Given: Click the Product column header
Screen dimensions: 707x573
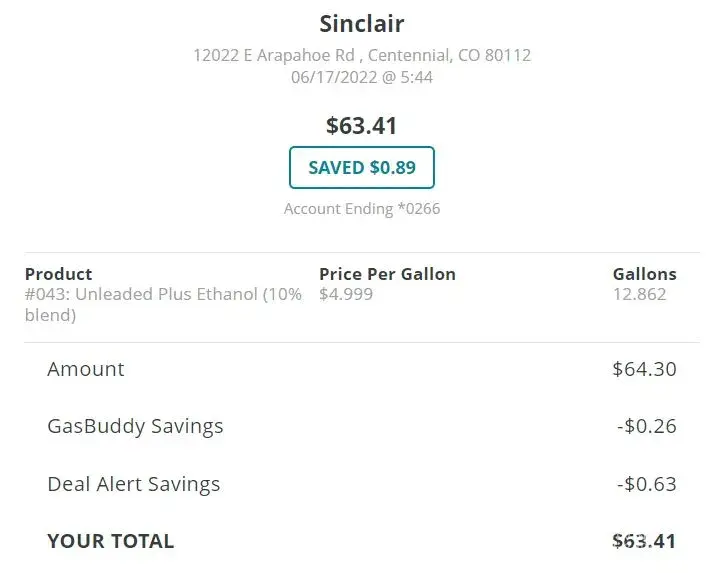Looking at the screenshot, I should tap(58, 274).
